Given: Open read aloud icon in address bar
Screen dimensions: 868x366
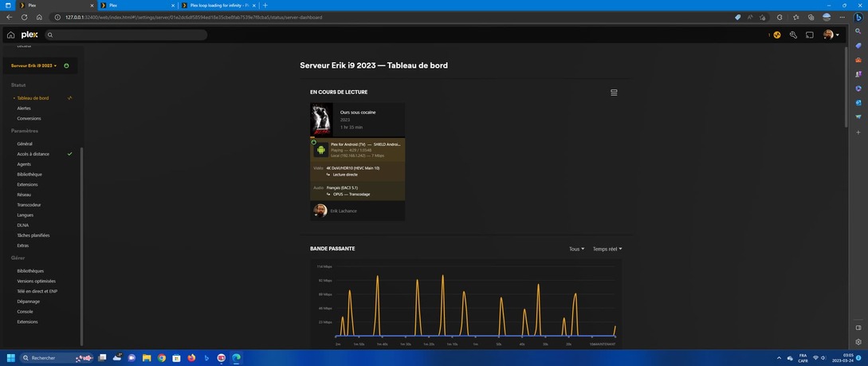Looking at the screenshot, I should [x=750, y=18].
